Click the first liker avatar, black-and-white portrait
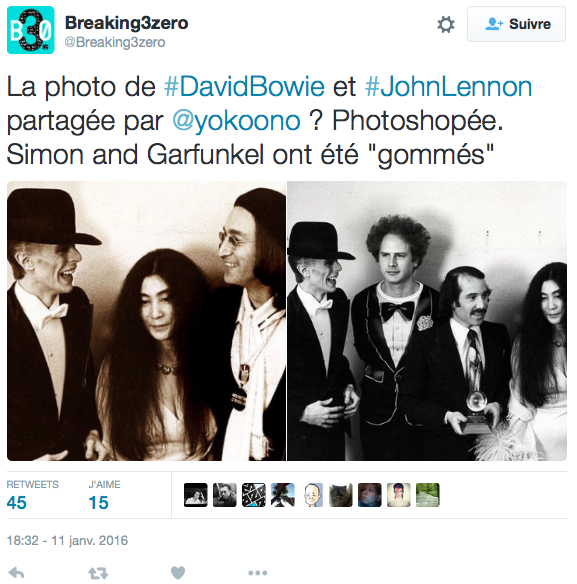 tap(196, 495)
